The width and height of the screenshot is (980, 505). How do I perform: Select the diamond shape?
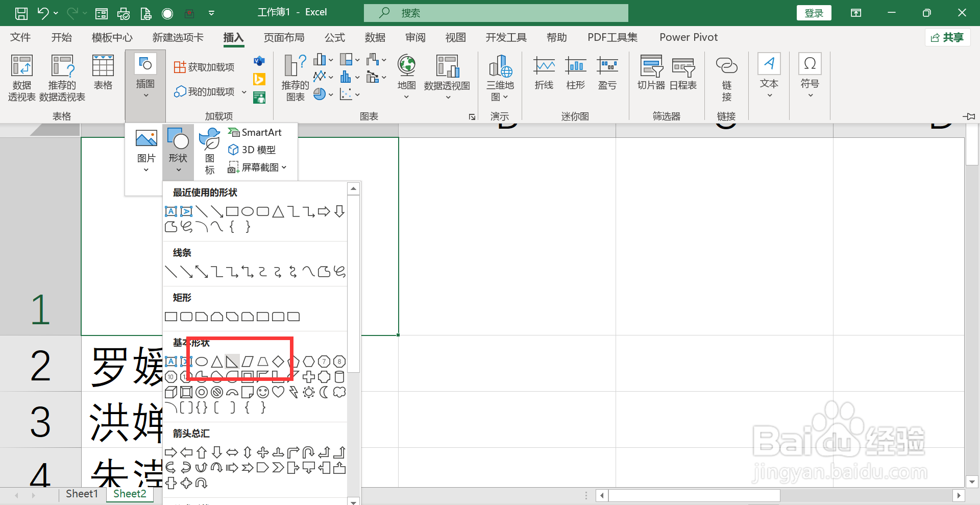click(x=278, y=362)
